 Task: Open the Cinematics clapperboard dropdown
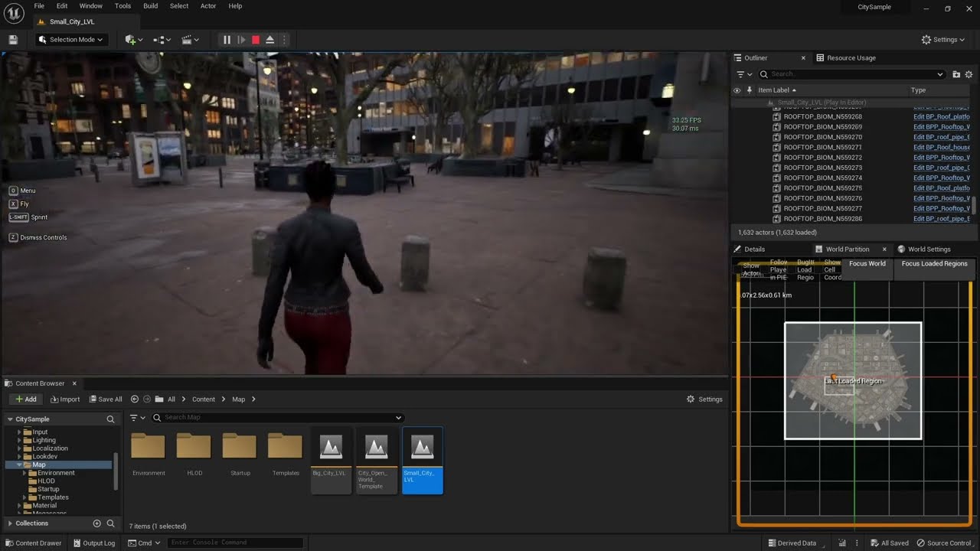pos(190,40)
